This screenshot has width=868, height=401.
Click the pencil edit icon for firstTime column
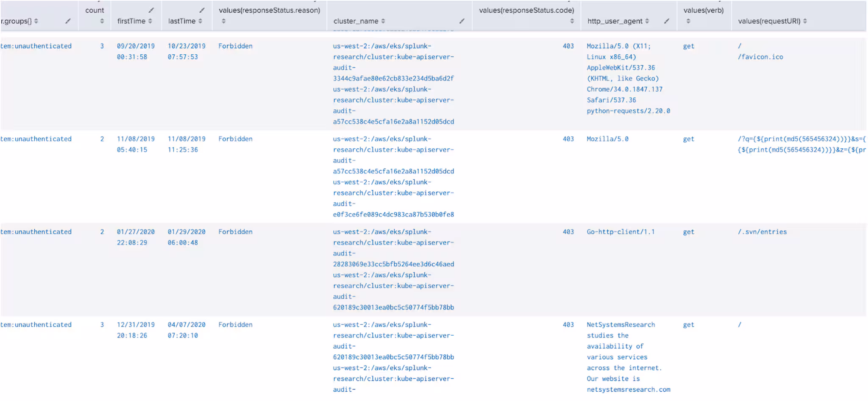point(151,10)
